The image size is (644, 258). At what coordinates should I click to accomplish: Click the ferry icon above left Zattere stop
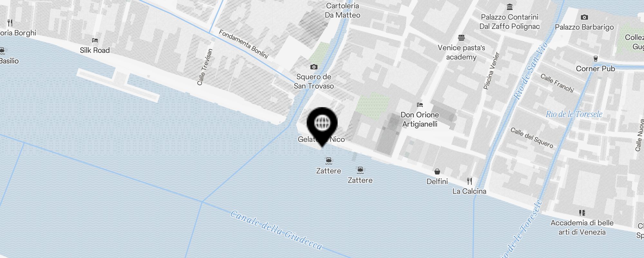click(328, 160)
